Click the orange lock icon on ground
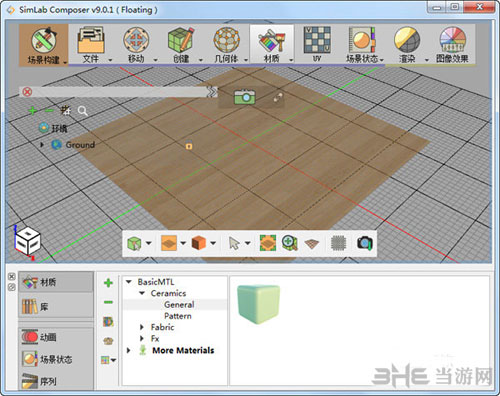This screenshot has height=396, width=500. 189,146
